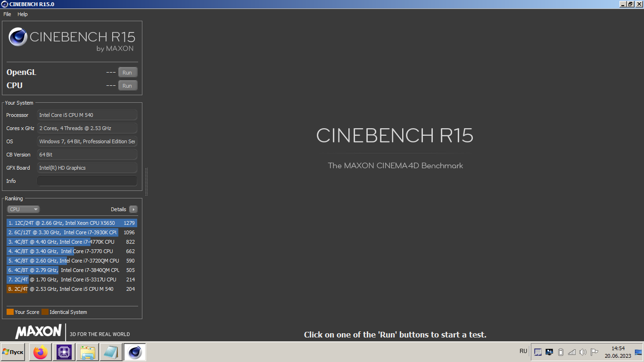Viewport: 644px width, 362px height.
Task: Select ranking row Intel Core i5-3317U
Action: pos(72,280)
